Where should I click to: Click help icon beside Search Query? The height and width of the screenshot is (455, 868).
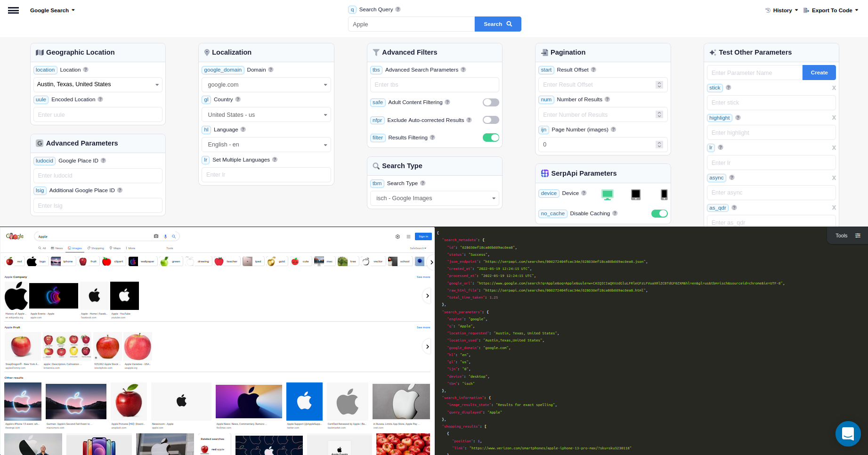click(398, 9)
